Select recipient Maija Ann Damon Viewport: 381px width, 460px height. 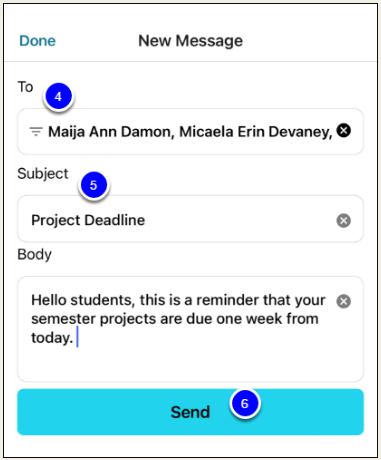tap(111, 132)
